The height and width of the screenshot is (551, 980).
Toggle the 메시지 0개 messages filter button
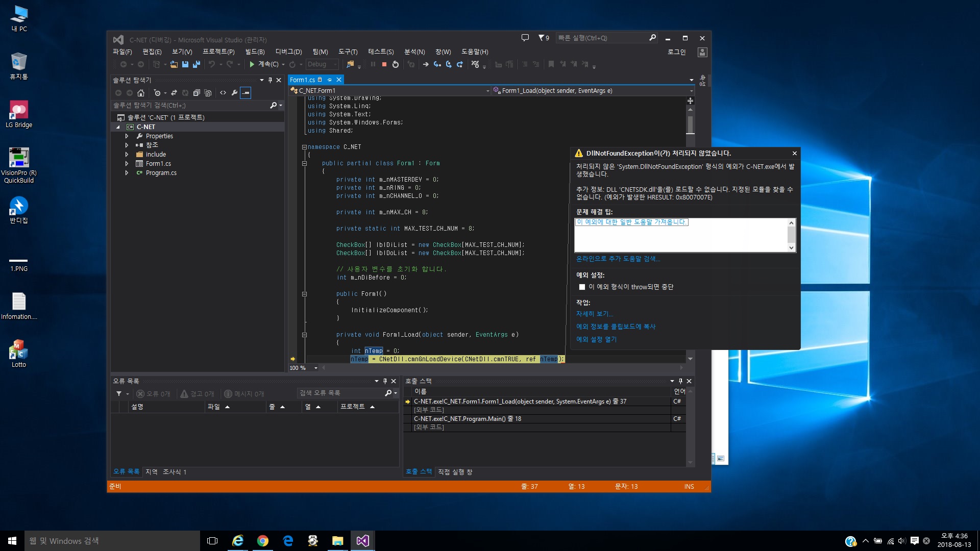coord(244,394)
